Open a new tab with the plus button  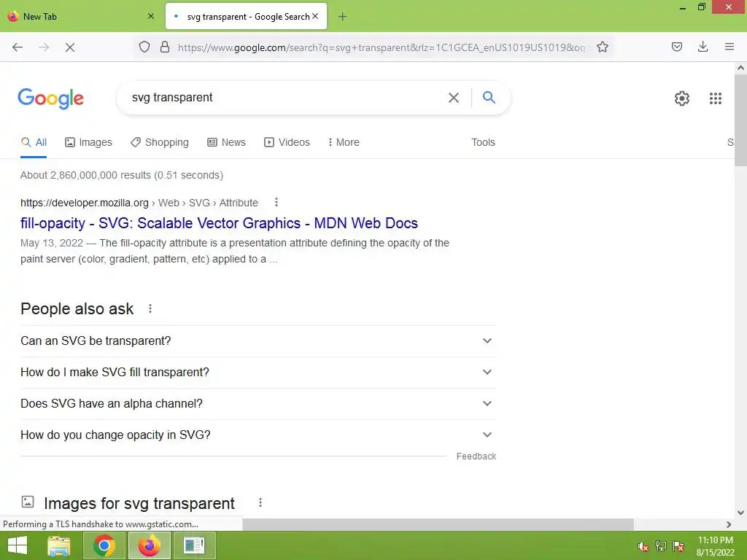click(x=343, y=17)
